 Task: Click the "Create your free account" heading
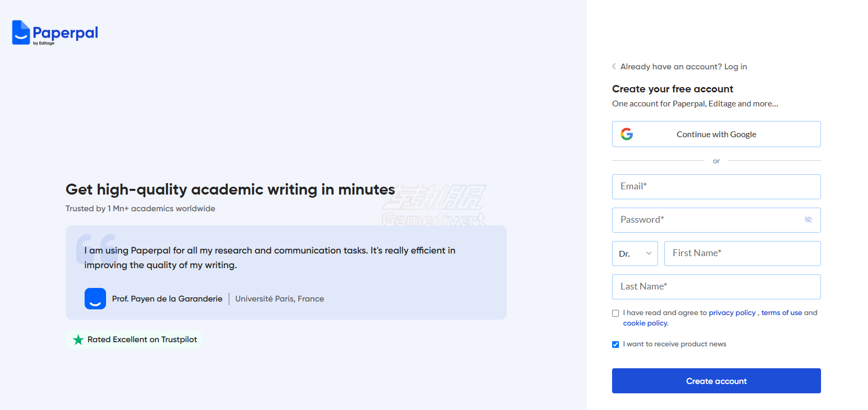[673, 89]
